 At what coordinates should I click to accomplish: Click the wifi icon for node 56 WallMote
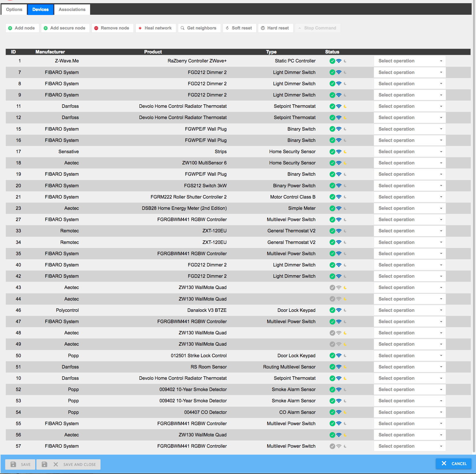[339, 435]
